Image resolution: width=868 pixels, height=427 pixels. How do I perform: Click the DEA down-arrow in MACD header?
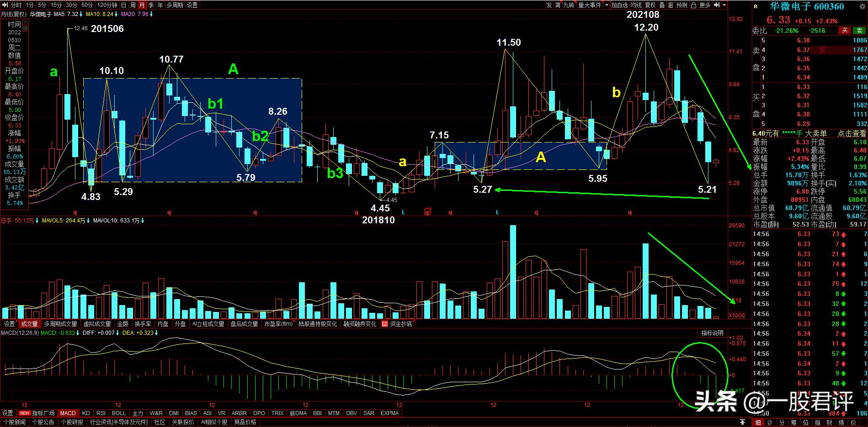coord(157,333)
